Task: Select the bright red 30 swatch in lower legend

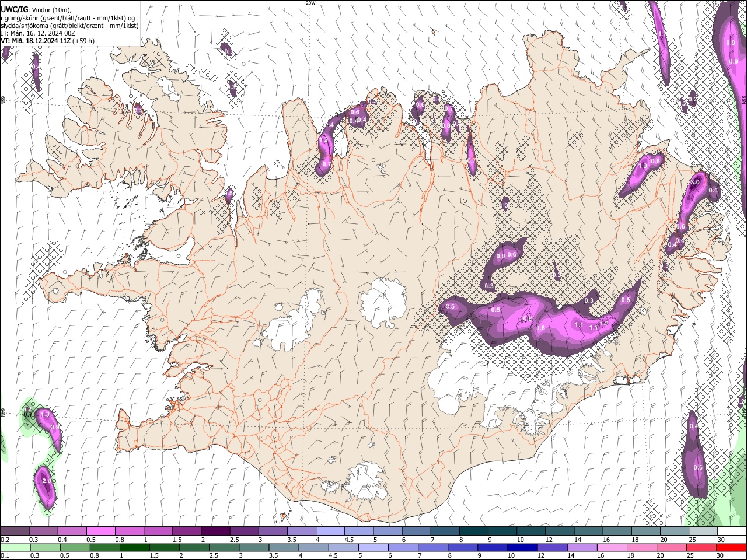Action: click(x=731, y=547)
